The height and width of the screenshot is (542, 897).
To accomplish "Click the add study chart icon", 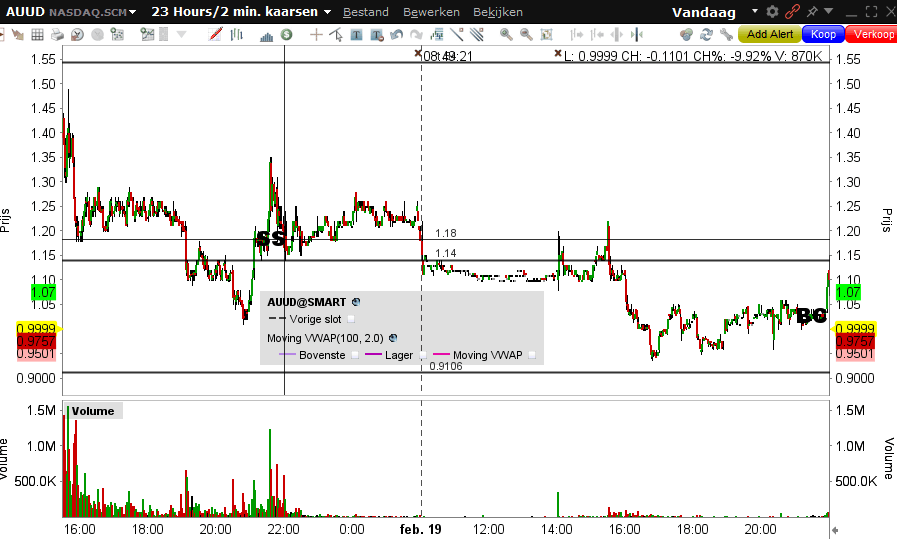I will pyautogui.click(x=147, y=35).
